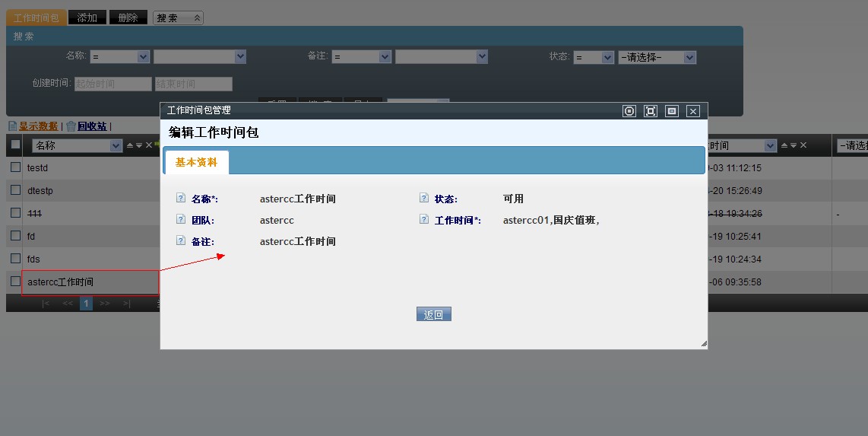The height and width of the screenshot is (436, 868).
Task: Expand the 搜索 toggle dropdown in toolbar
Action: point(178,18)
